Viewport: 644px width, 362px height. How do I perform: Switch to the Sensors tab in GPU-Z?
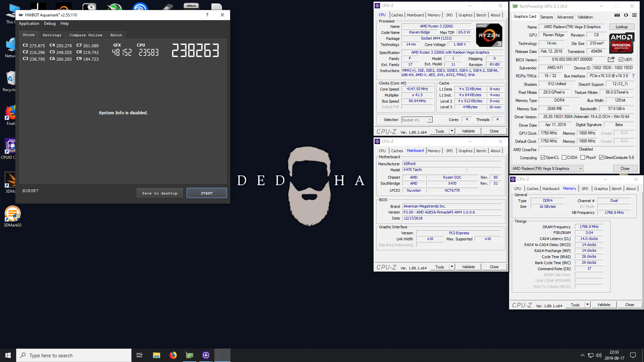(x=546, y=17)
